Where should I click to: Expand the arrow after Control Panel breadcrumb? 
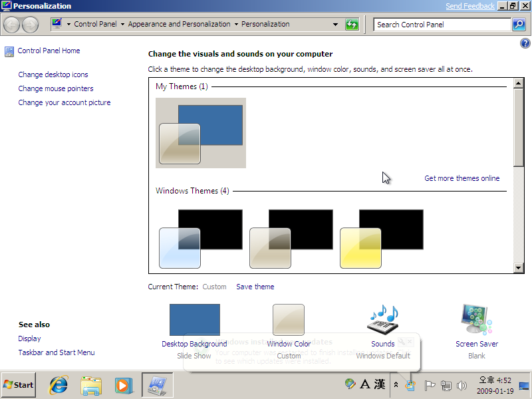pyautogui.click(x=122, y=25)
